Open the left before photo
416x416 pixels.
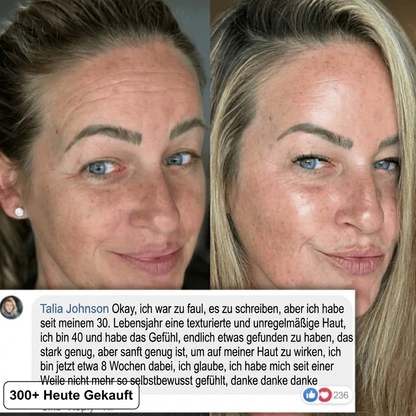105,145
